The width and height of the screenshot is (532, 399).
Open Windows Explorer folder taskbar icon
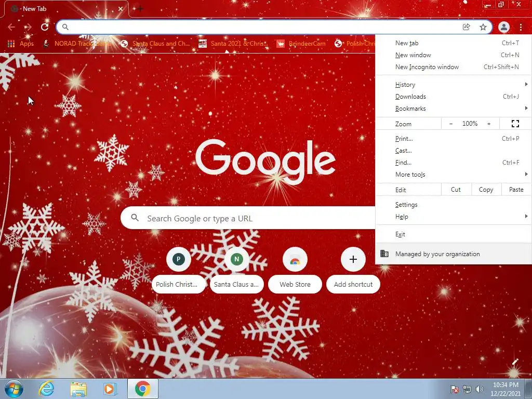point(78,389)
